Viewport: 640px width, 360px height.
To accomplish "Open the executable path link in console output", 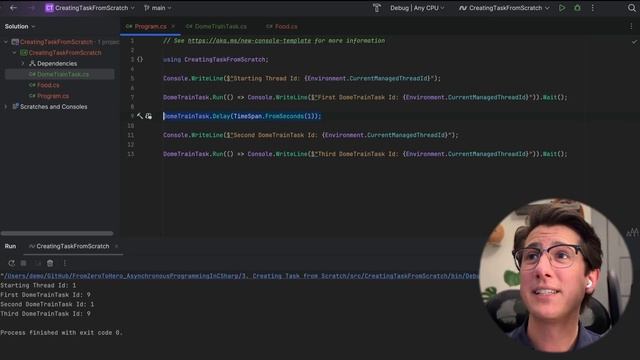I will coord(241,276).
